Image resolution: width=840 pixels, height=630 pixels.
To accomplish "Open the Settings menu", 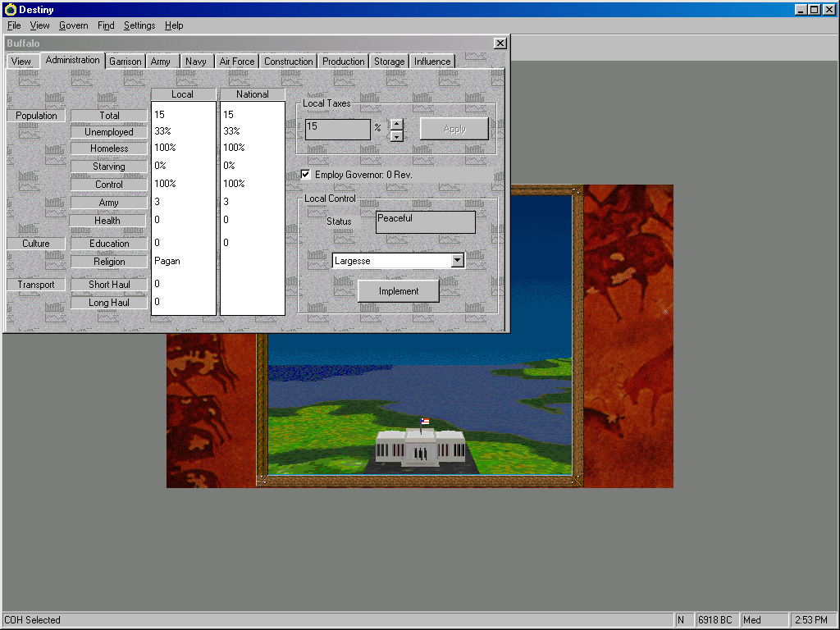I will point(139,25).
